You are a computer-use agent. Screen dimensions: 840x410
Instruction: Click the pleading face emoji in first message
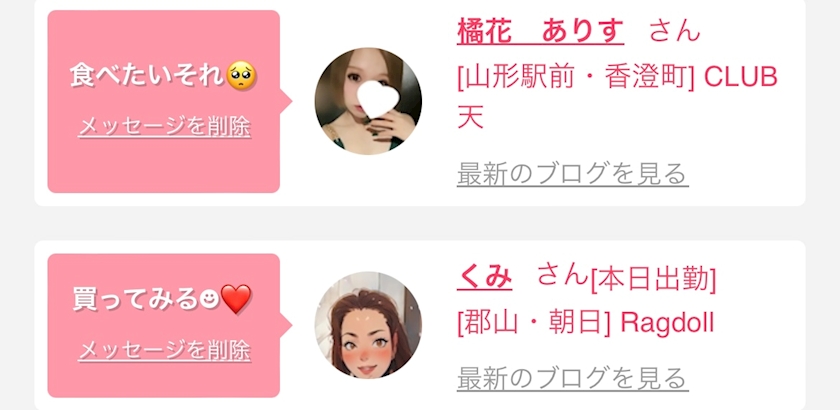tap(241, 77)
